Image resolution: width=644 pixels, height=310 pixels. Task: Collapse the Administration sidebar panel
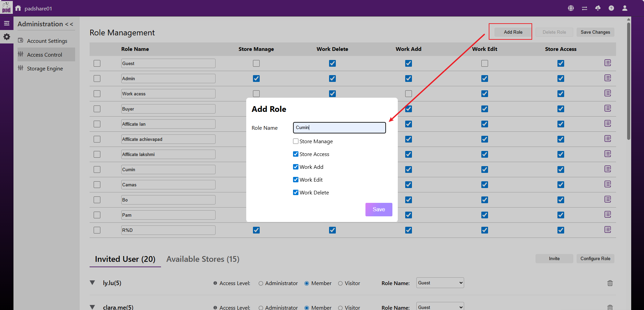click(69, 24)
